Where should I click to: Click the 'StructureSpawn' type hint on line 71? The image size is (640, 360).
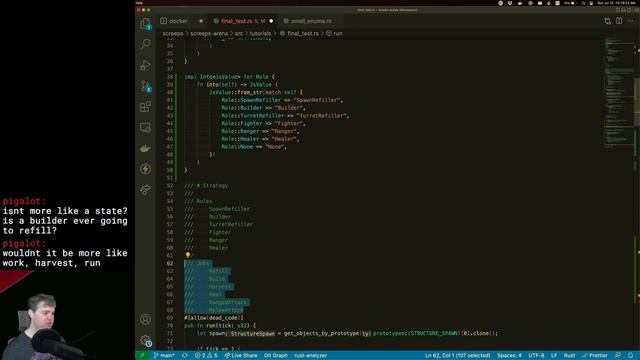coord(252,333)
